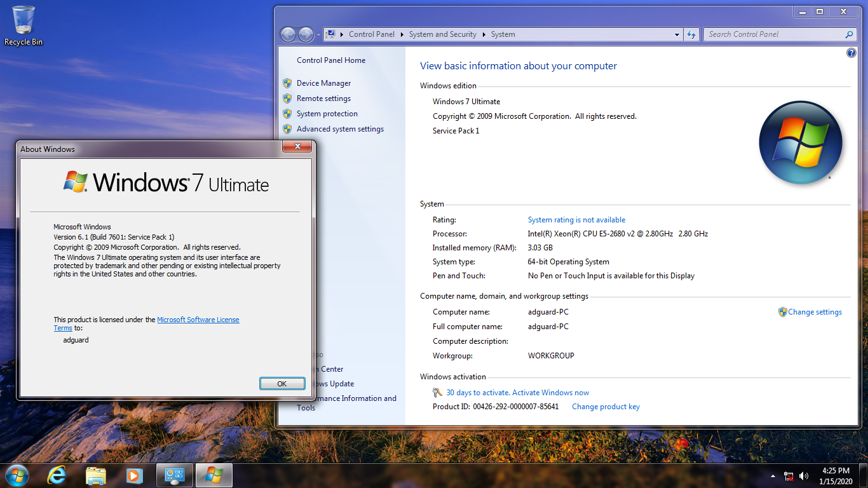The height and width of the screenshot is (488, 868).
Task: Click the Back arrow in Control Panel
Action: point(288,34)
